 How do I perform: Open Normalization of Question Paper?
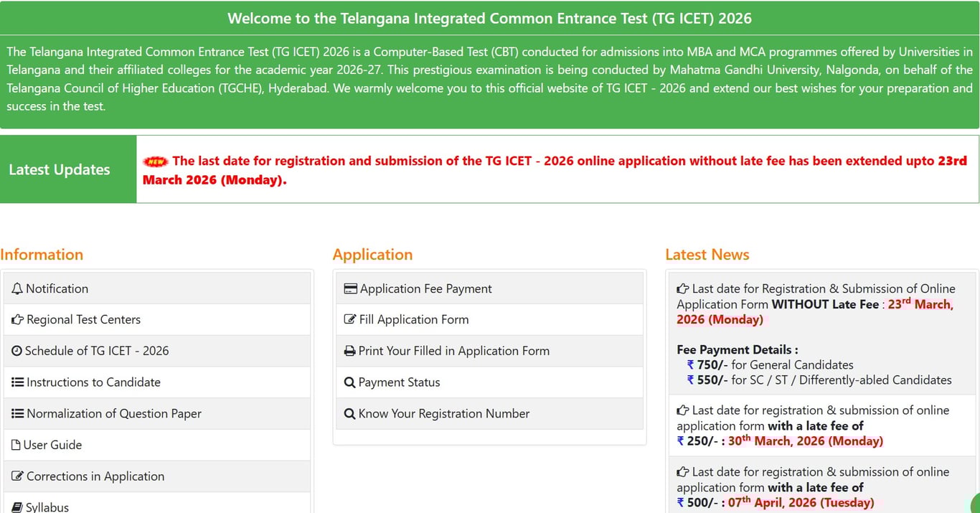[x=114, y=414]
